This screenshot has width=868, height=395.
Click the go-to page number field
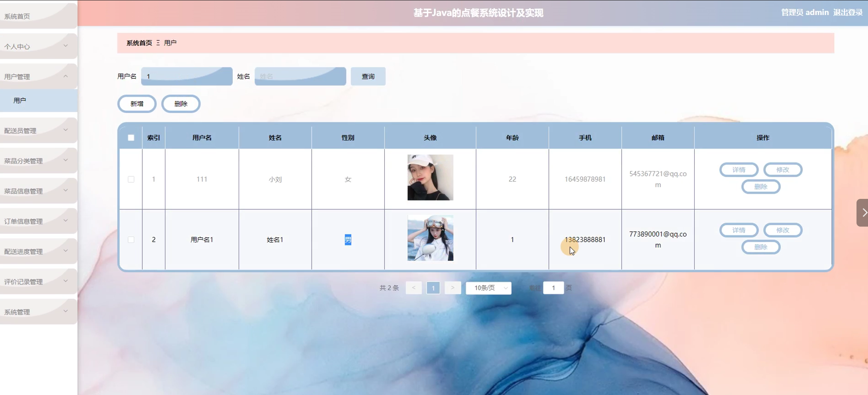pos(554,288)
